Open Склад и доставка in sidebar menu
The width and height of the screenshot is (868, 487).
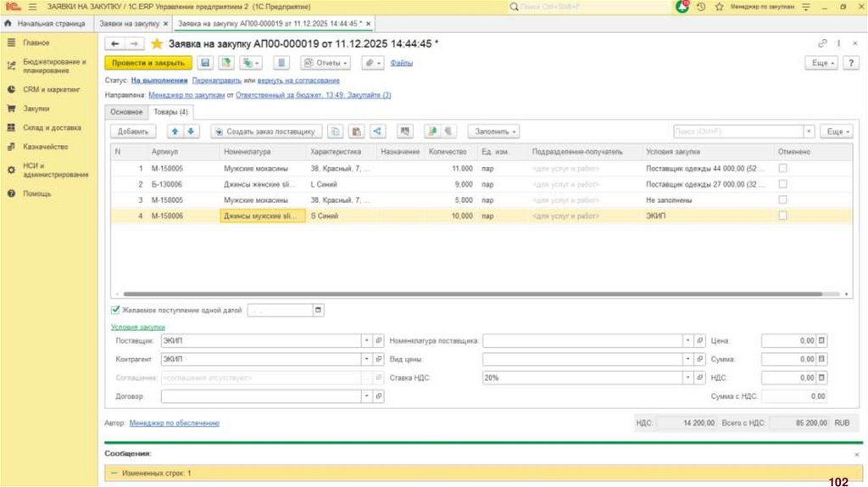52,128
